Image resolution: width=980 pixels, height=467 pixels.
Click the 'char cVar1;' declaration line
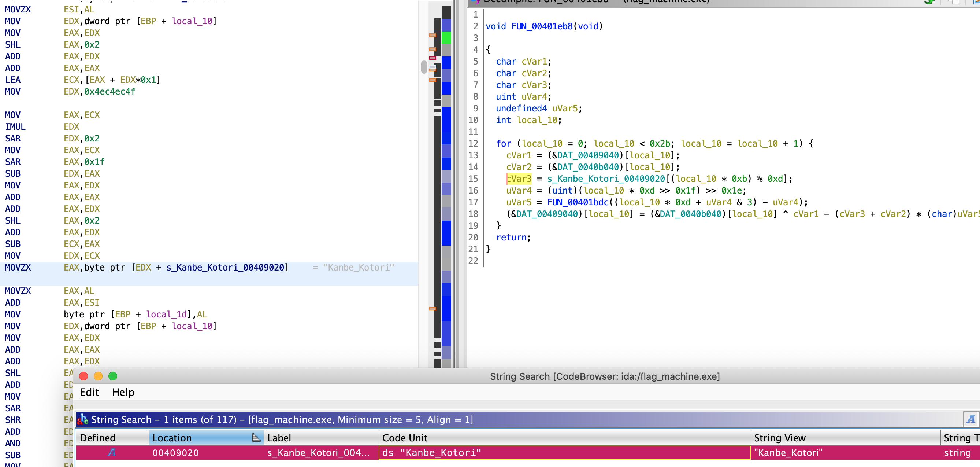[x=523, y=61]
